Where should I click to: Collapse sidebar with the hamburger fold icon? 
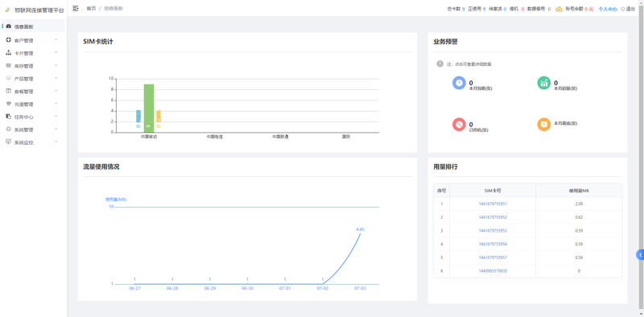(x=75, y=8)
